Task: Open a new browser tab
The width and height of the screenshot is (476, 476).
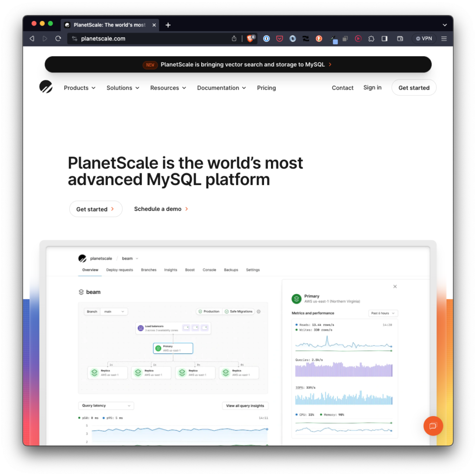Action: [168, 25]
